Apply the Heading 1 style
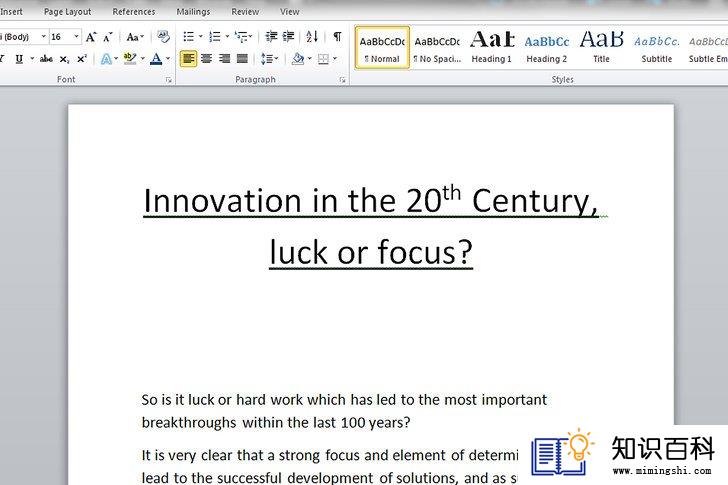Viewport: 728px width, 485px height. click(x=492, y=48)
